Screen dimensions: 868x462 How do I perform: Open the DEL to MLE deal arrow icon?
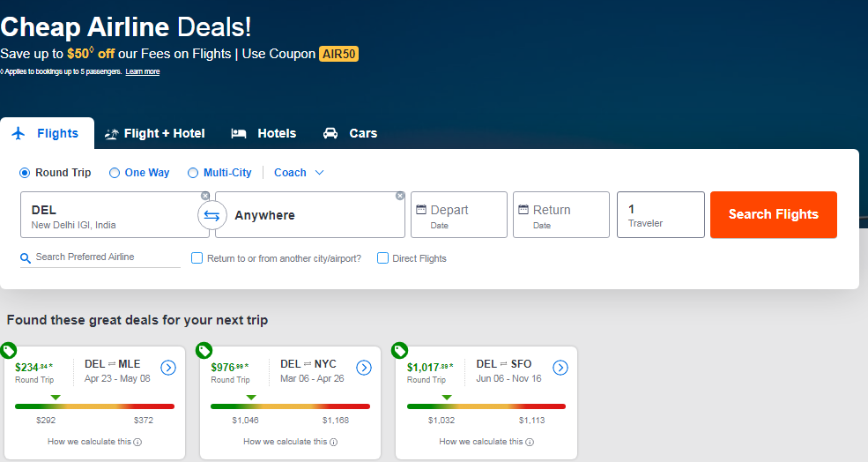[x=168, y=368]
